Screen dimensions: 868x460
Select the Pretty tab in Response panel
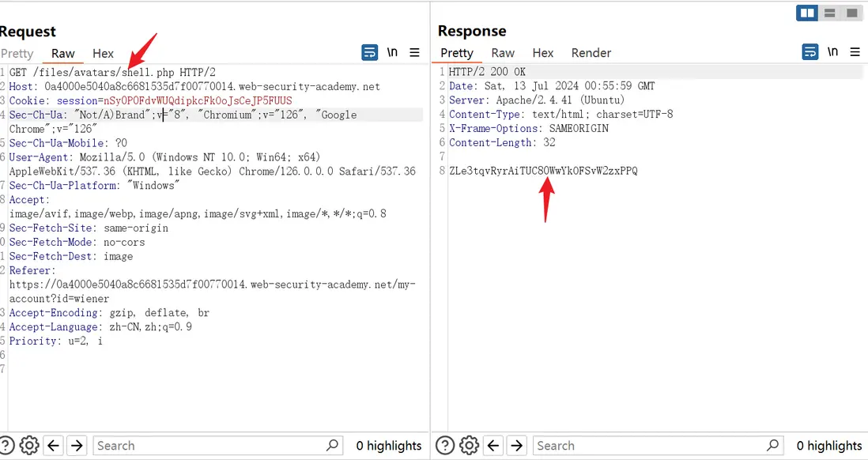(x=457, y=53)
